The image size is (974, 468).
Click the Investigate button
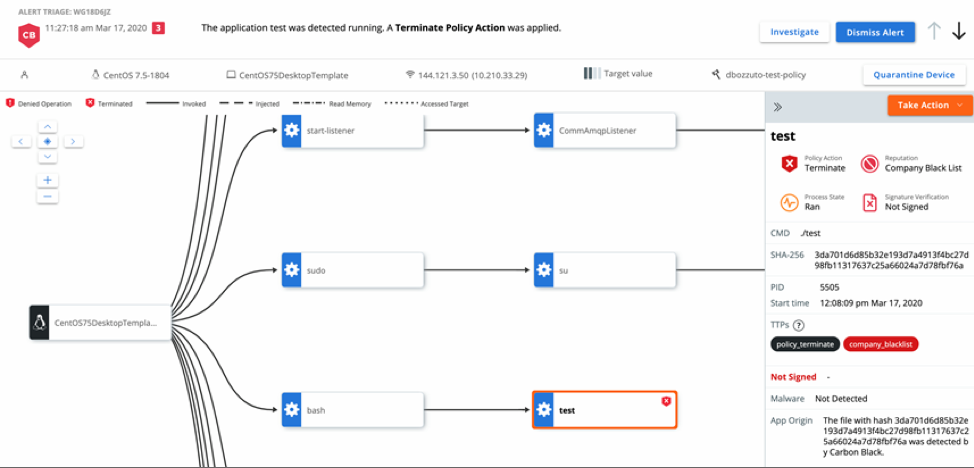click(794, 32)
